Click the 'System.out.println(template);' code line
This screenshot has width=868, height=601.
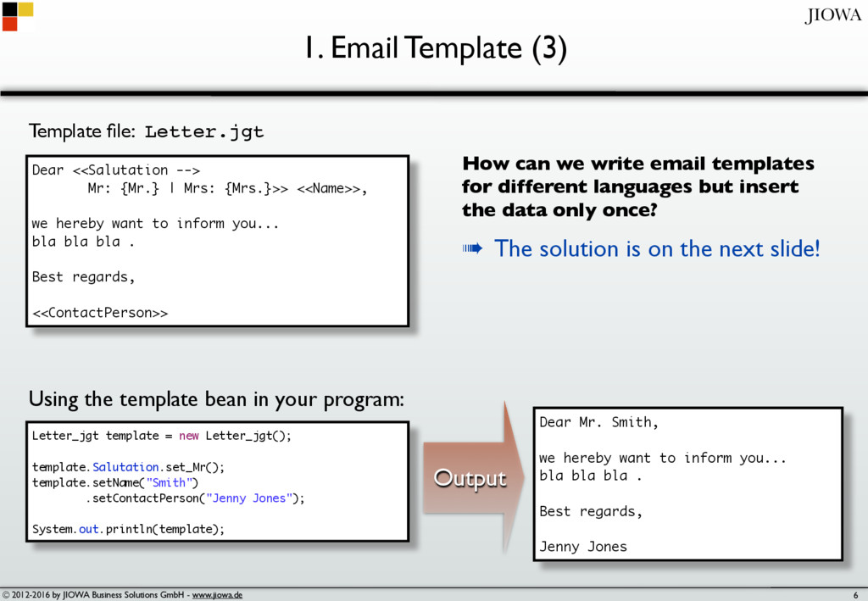point(129,529)
